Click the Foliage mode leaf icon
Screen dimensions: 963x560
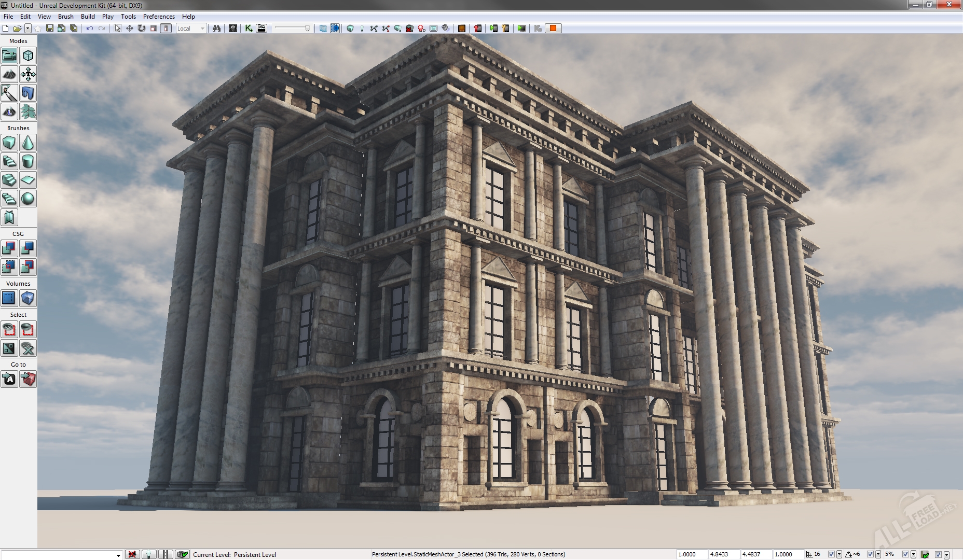tap(28, 111)
